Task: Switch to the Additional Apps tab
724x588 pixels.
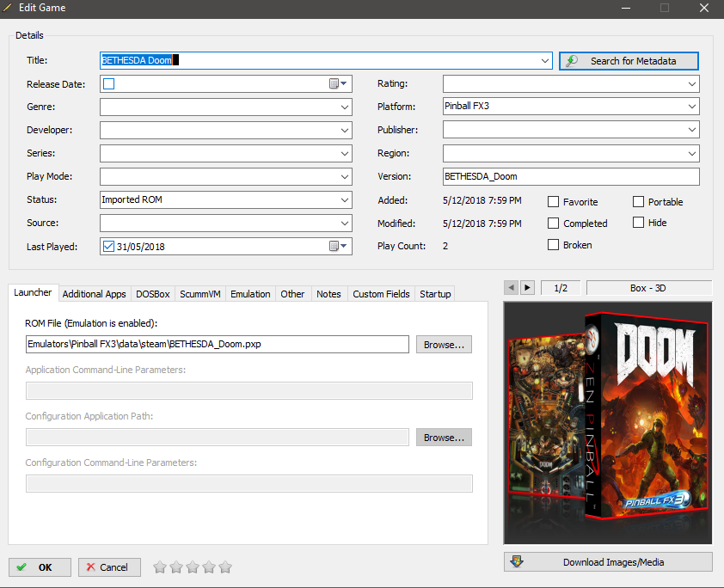Action: click(95, 294)
